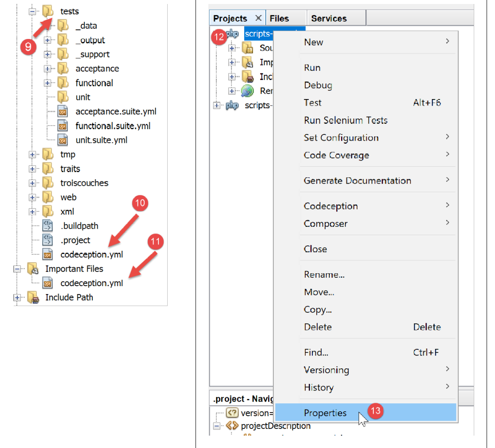
Task: Click the Include Path folder icon
Action: click(x=33, y=298)
